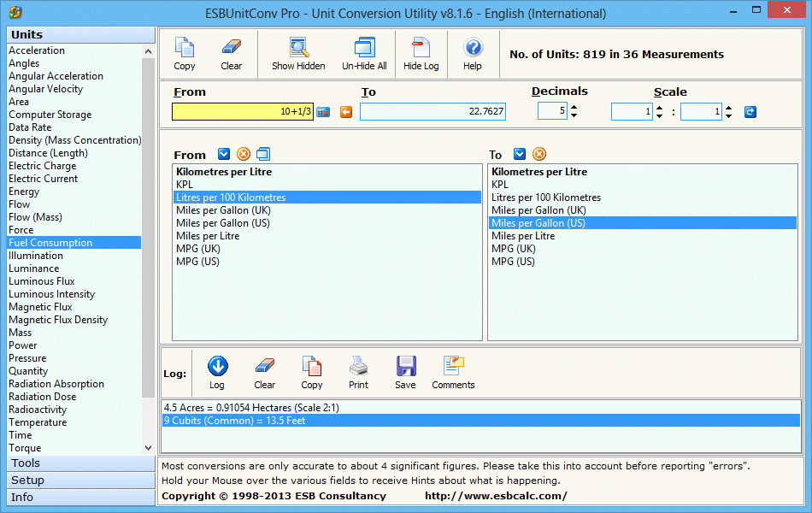Click the first Scale number field
The width and height of the screenshot is (812, 513).
(x=632, y=111)
